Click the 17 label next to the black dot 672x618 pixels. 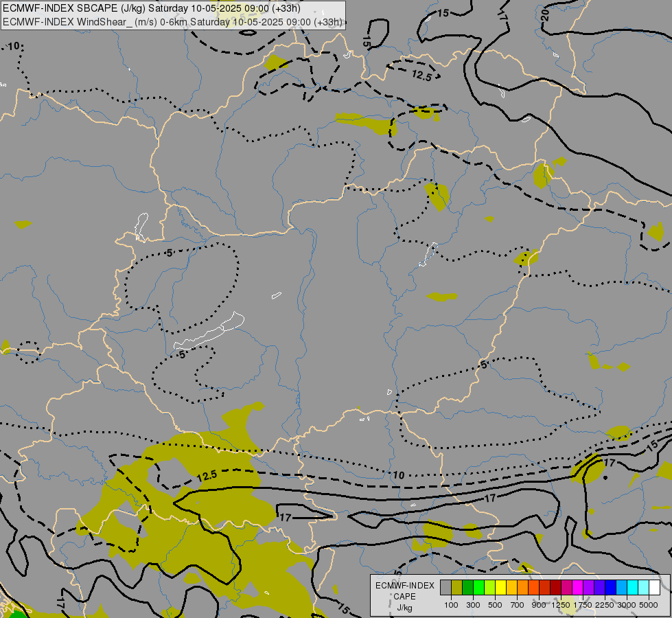coord(610,462)
